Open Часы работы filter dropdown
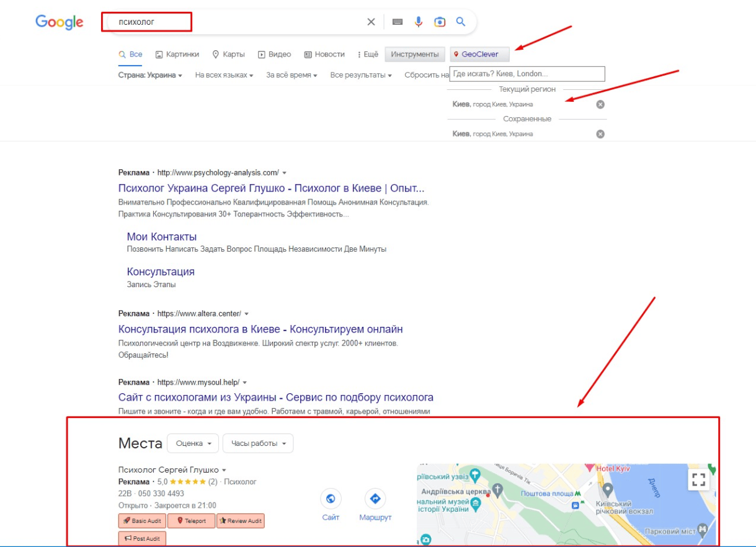Image resolution: width=756 pixels, height=547 pixels. 258,443
